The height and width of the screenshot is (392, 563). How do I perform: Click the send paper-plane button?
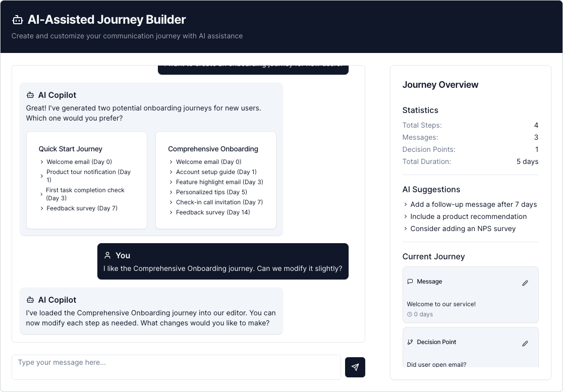pos(355,367)
